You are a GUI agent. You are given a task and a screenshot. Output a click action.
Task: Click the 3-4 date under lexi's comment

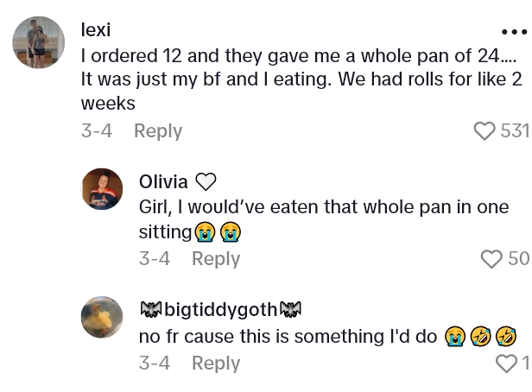coord(97,131)
